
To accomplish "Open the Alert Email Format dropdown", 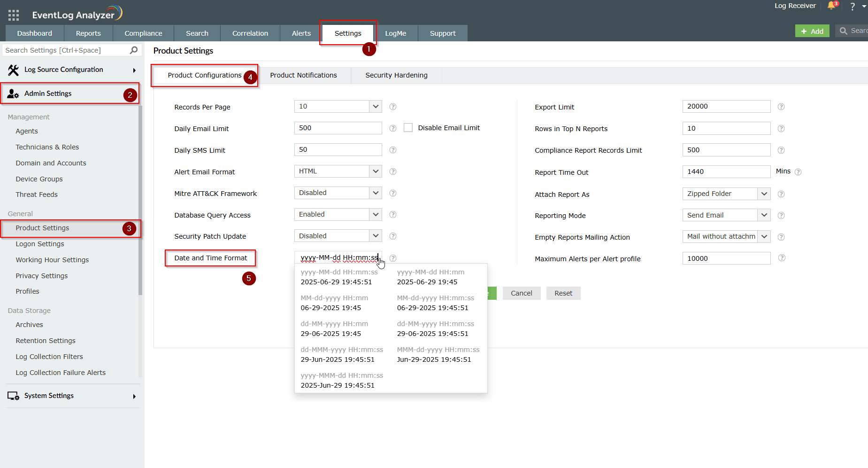I will click(338, 172).
